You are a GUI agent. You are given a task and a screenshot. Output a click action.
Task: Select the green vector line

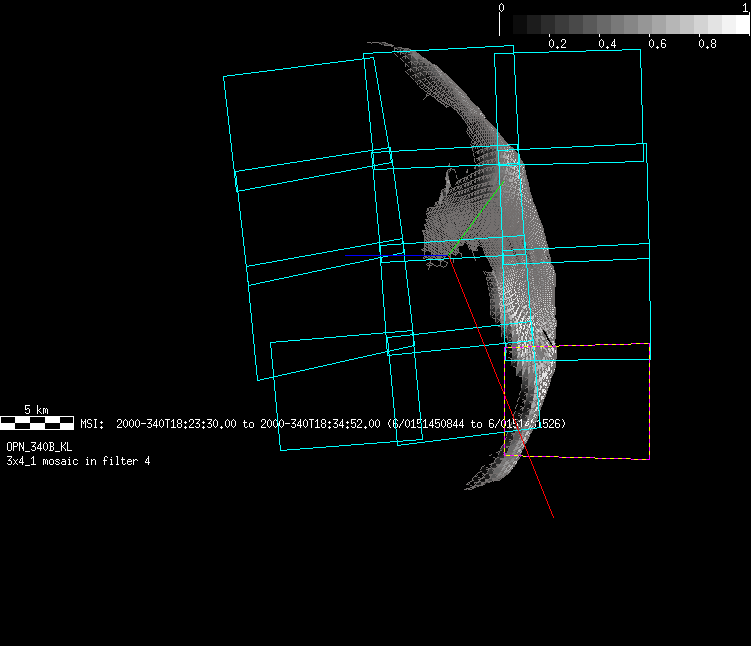[x=478, y=213]
